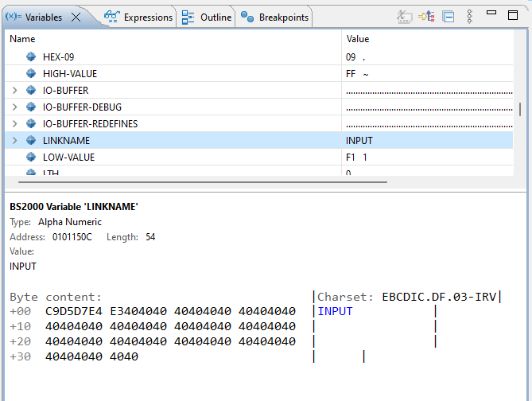Close the Variables tab with X

(x=76, y=18)
